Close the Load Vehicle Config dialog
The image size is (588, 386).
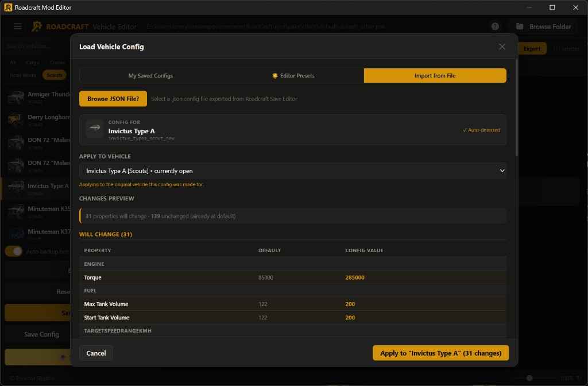point(502,47)
